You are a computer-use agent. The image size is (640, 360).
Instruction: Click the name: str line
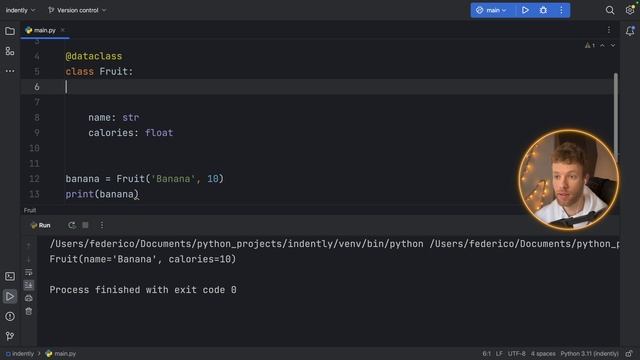point(113,118)
